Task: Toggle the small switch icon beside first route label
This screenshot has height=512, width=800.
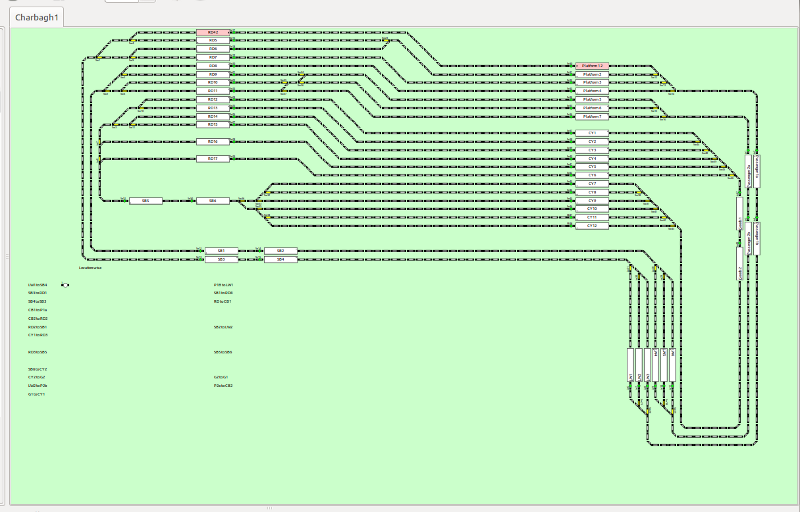Action: (66, 285)
